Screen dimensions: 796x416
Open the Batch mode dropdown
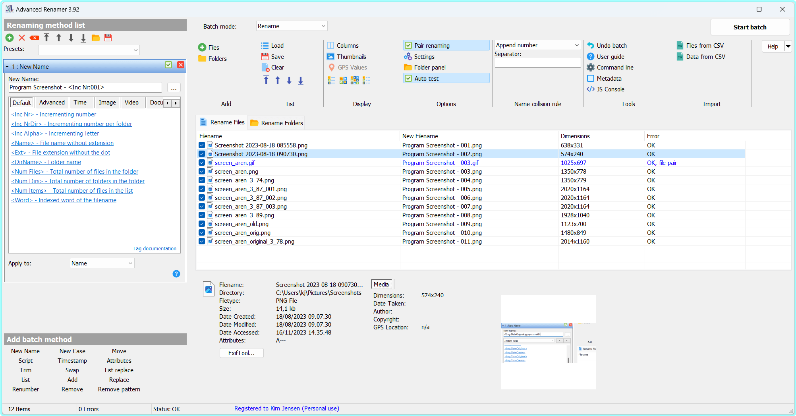pos(290,25)
